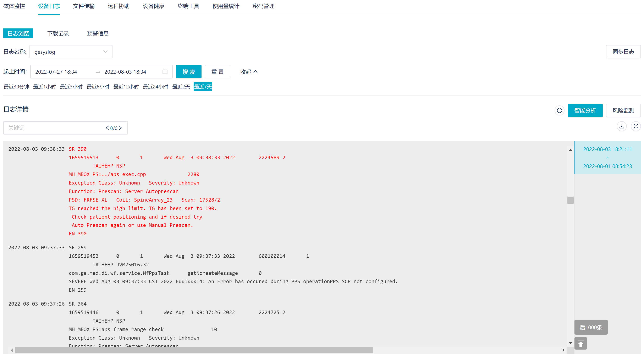The image size is (644, 356).
Task: Collapse filters with 收起 toggle
Action: 249,72
